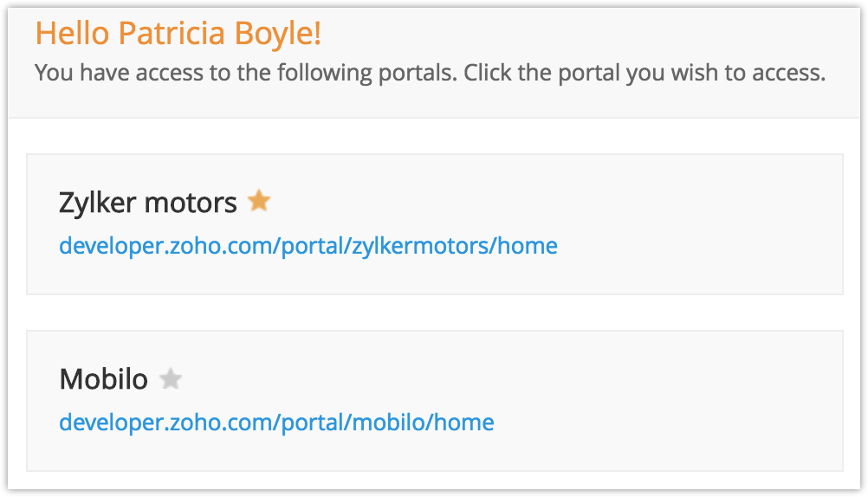Unmark Zylker motors as the default portal star
868x497 pixels.
[x=258, y=202]
